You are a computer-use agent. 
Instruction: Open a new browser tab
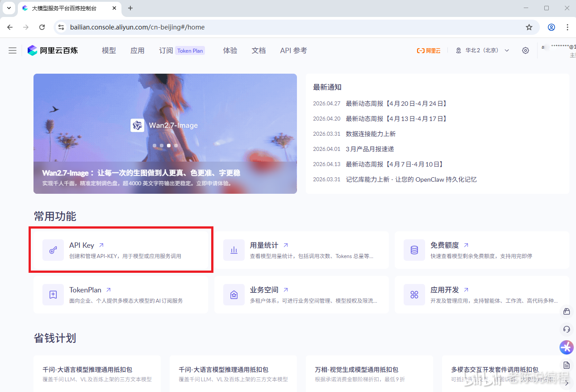point(130,8)
